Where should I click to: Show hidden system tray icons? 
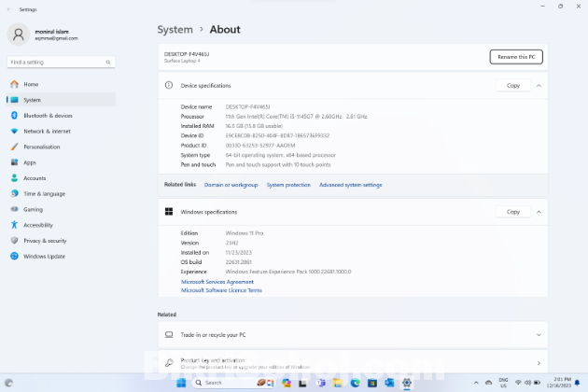476,383
